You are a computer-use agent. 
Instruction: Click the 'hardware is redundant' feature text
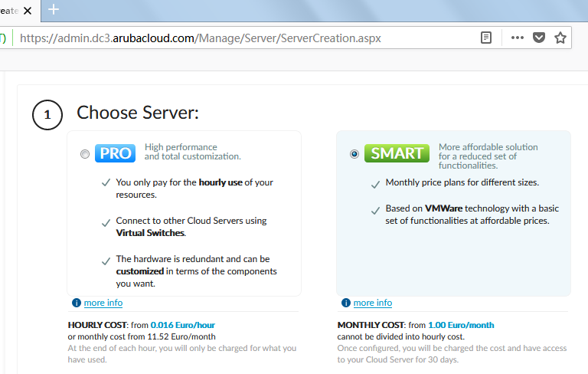pos(196,271)
